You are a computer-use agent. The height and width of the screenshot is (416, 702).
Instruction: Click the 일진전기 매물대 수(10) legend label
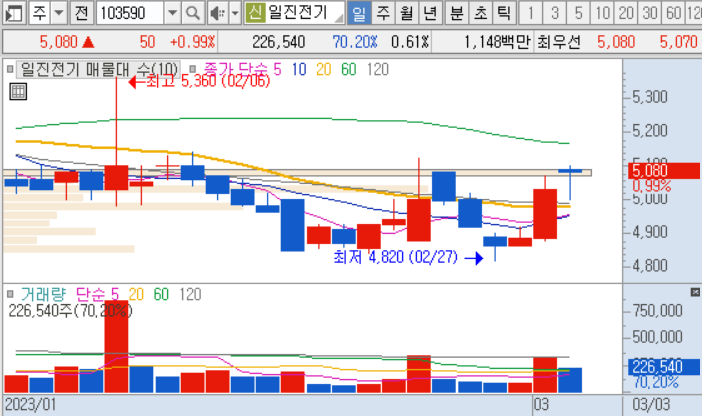click(99, 69)
